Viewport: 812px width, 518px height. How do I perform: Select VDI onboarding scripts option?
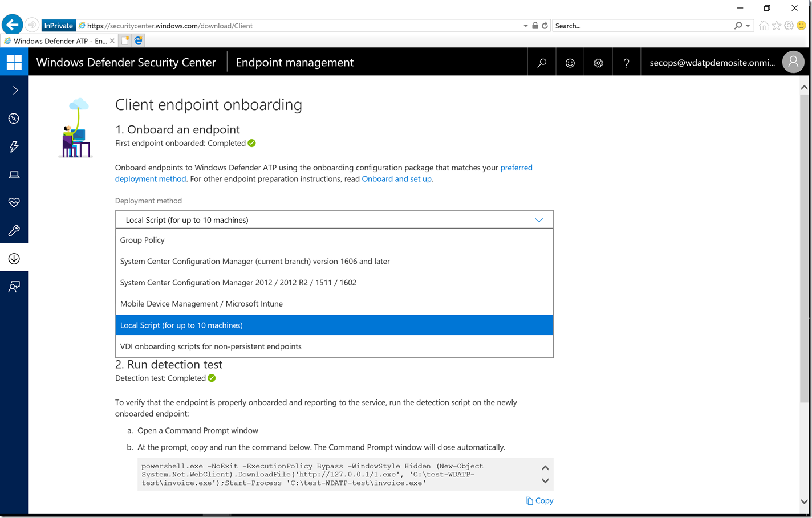tap(334, 346)
